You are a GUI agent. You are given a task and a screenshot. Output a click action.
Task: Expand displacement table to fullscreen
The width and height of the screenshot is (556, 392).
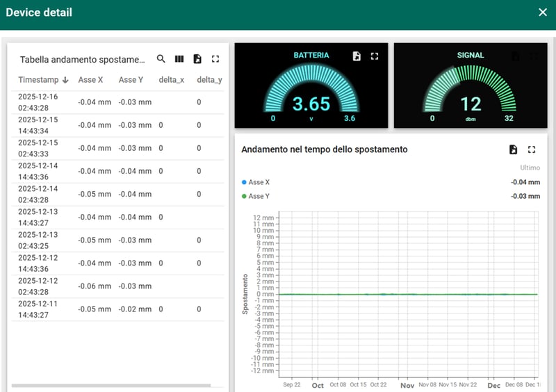tap(215, 59)
